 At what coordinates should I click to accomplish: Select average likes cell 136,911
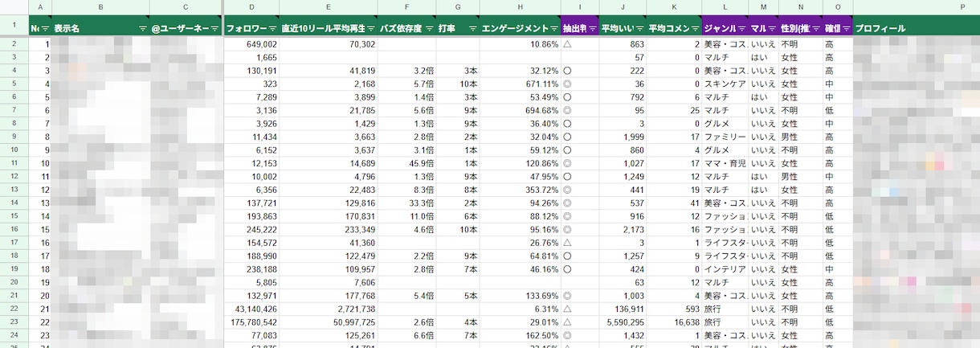pyautogui.click(x=623, y=309)
